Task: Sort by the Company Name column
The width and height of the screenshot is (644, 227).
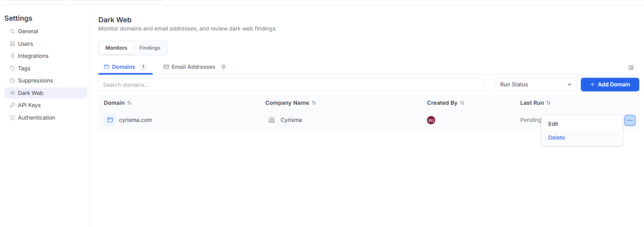Action: point(291,103)
